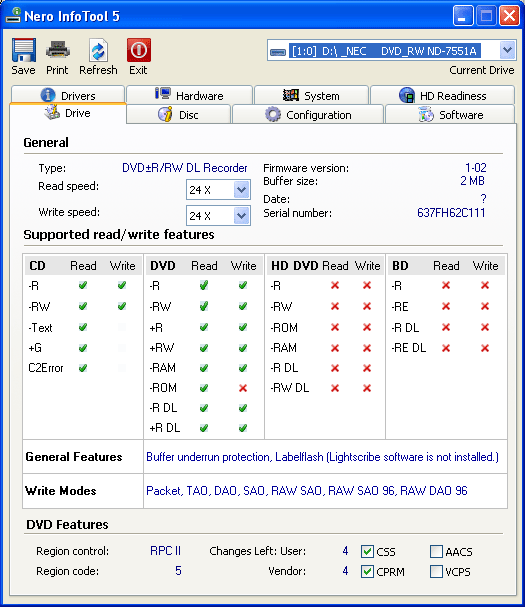Viewport: 525px width, 607px height.
Task: Click the Save floppy disk icon
Action: [x=24, y=50]
